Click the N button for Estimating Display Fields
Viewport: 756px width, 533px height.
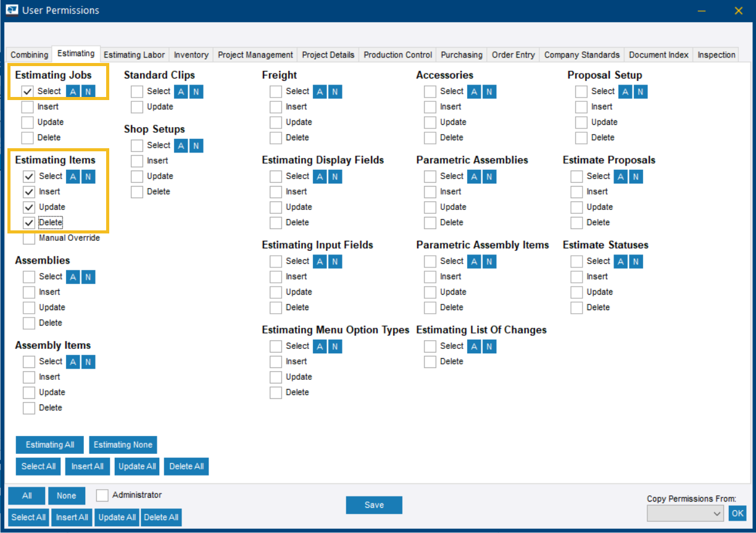(335, 177)
